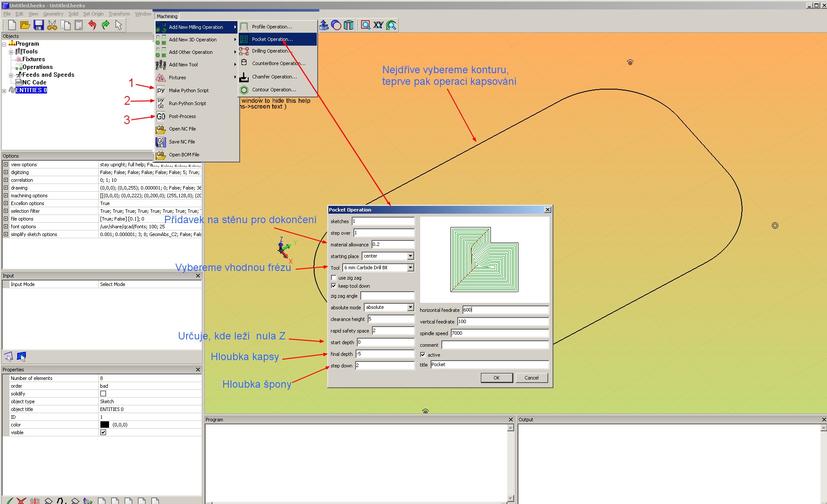Choose 'Post-Process' in the Machining menu

(182, 116)
